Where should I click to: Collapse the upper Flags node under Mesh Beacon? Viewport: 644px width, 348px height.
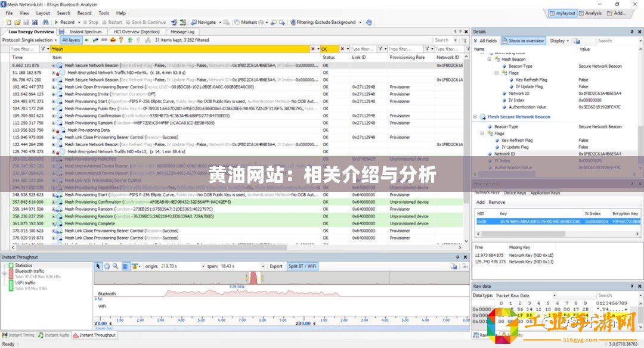tap(497, 73)
